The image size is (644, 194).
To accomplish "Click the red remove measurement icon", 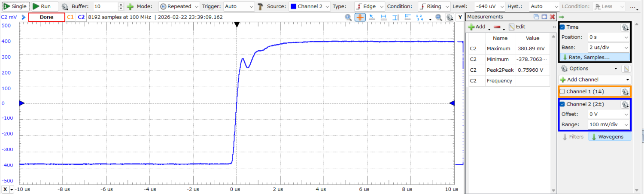I will tap(498, 27).
